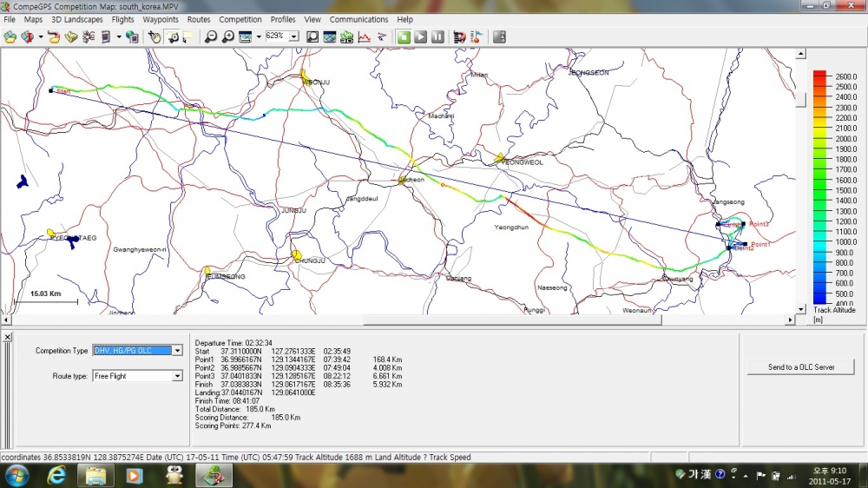Click the flight analysis icon

click(382, 37)
